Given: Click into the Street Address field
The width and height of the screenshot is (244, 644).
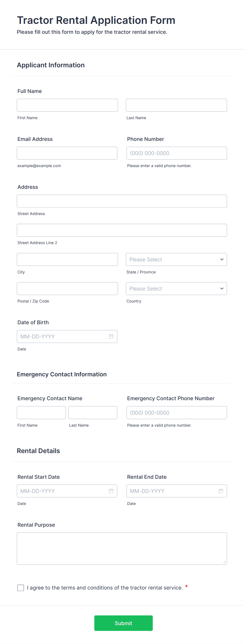Looking at the screenshot, I should (122, 201).
